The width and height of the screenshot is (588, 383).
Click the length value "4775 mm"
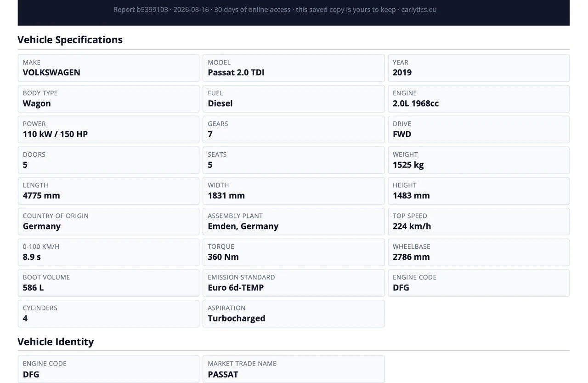coord(41,195)
